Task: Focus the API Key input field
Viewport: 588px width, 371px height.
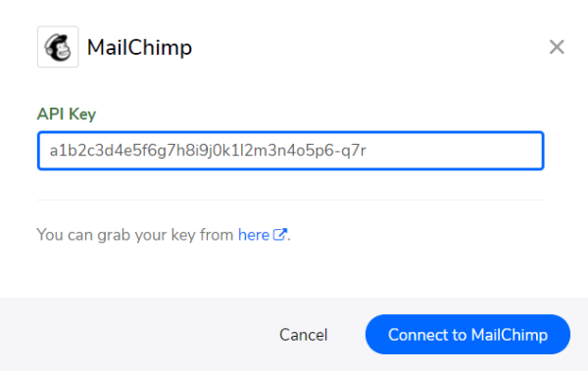Action: [291, 151]
